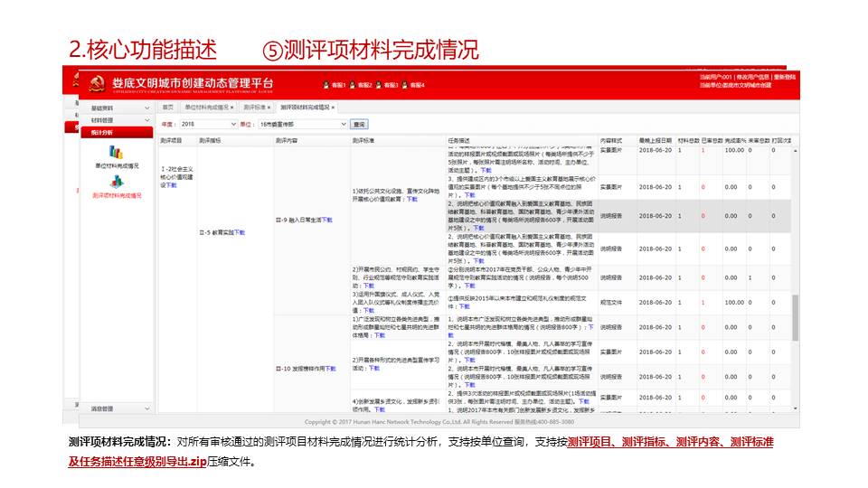Open 测评项材料完成情况 chart icon in sidebar

pos(116,182)
